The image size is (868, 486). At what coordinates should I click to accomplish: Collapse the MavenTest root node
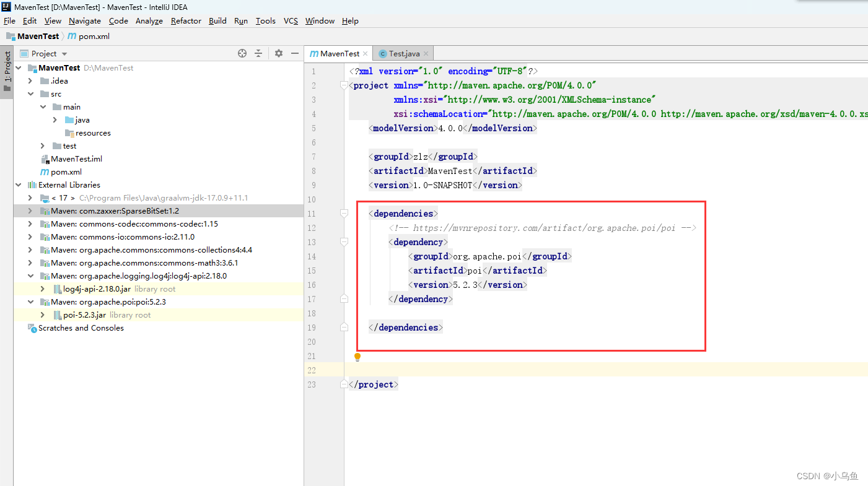click(18, 68)
